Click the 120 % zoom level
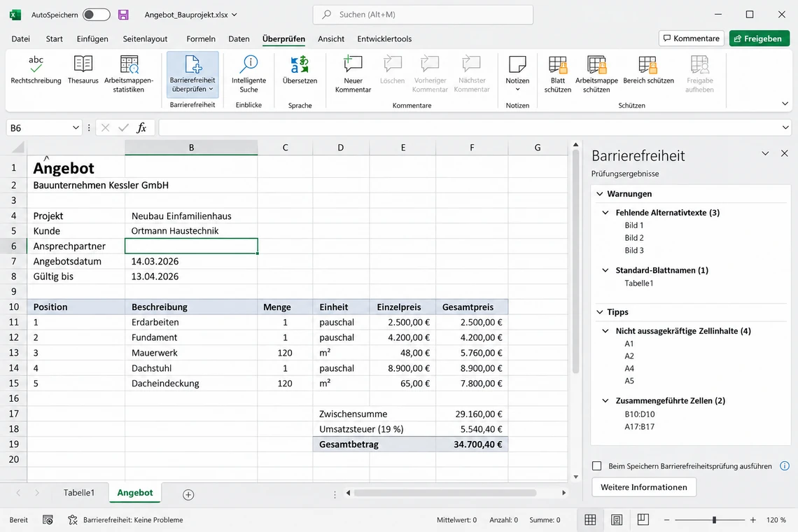The image size is (798, 532). click(x=776, y=520)
